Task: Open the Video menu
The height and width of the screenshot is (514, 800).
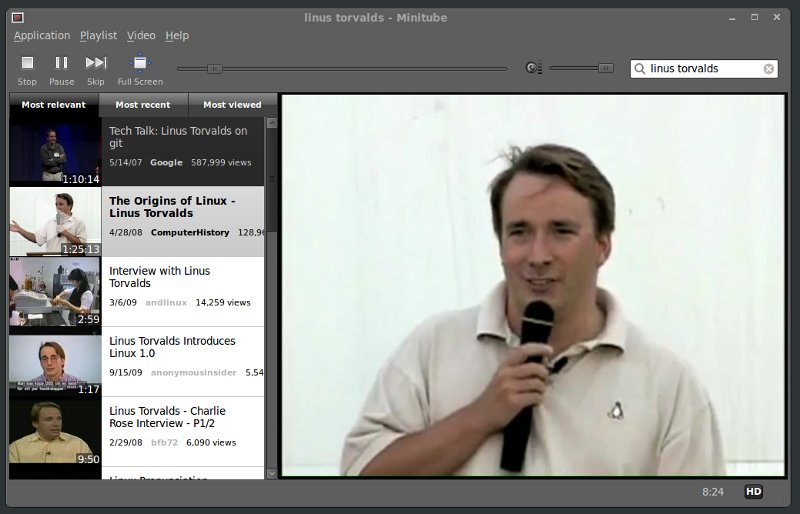Action: pos(141,36)
